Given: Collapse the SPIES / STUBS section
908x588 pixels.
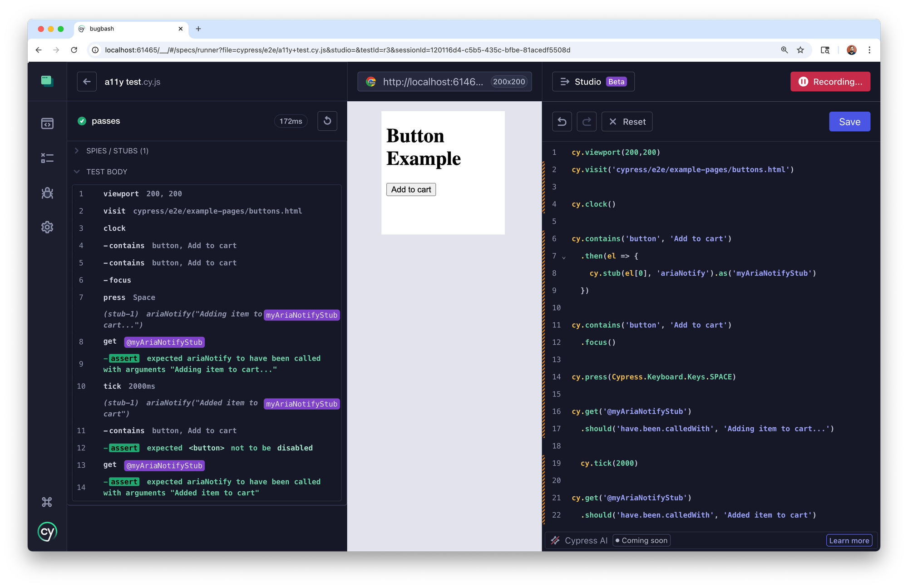Looking at the screenshot, I should [x=76, y=150].
